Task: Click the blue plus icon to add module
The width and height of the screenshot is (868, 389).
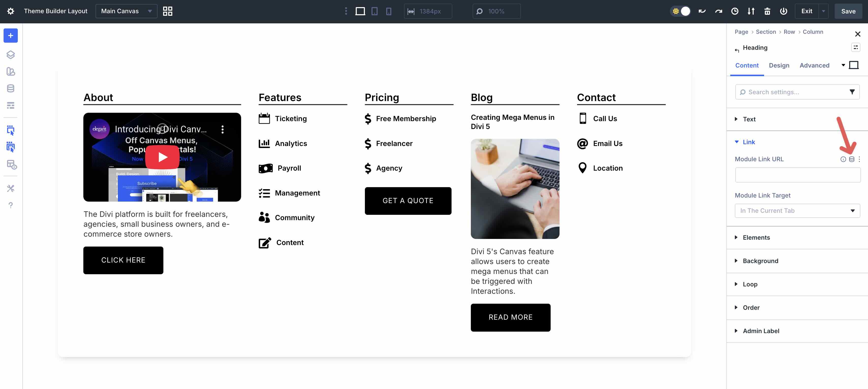Action: click(x=10, y=35)
